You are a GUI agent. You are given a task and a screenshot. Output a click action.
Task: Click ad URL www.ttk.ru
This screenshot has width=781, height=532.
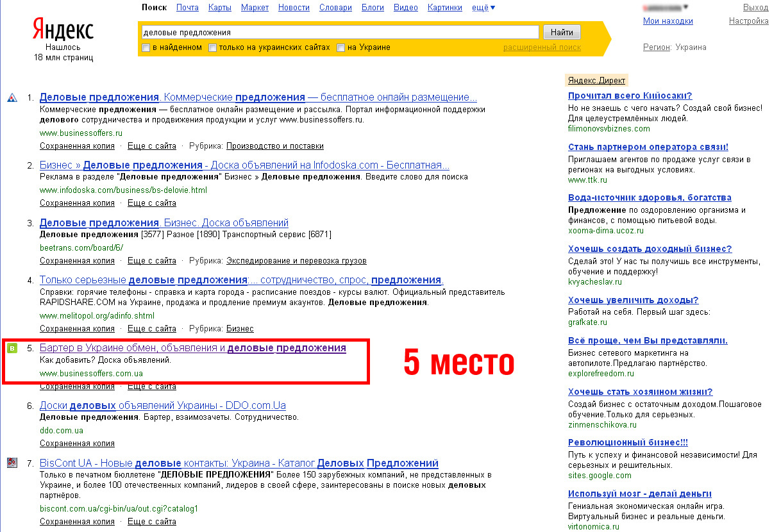click(x=587, y=180)
